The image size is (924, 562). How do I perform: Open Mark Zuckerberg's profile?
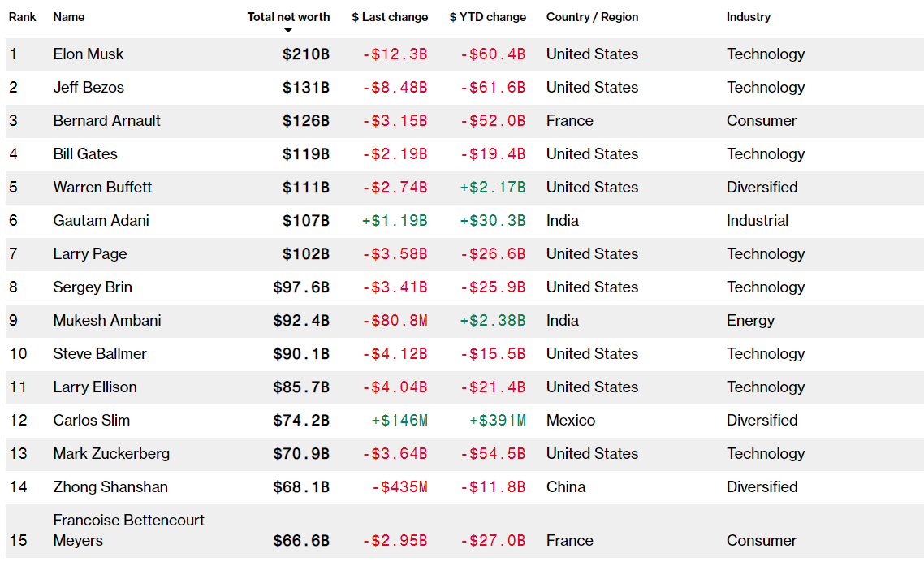111,454
